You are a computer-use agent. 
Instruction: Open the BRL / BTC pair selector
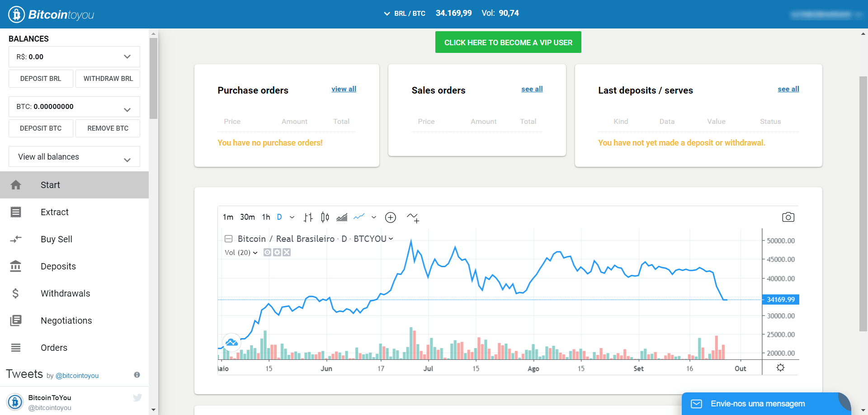[405, 14]
